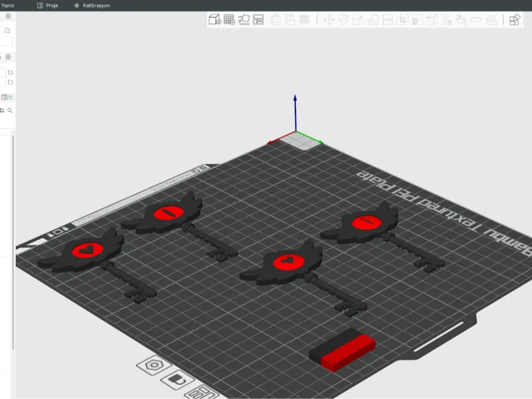
Task: Click second filament edit preset icon
Action: [x=10, y=82]
